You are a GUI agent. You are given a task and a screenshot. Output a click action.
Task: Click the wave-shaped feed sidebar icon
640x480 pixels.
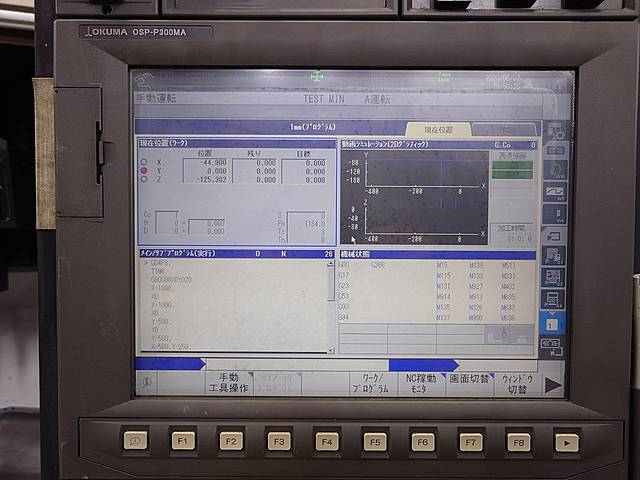coord(555,192)
